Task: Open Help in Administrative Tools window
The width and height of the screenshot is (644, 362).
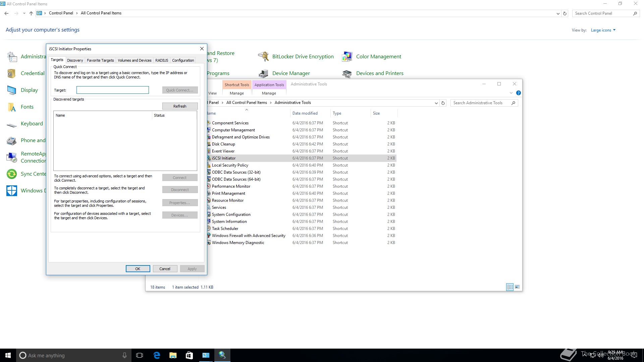Action: point(519,93)
